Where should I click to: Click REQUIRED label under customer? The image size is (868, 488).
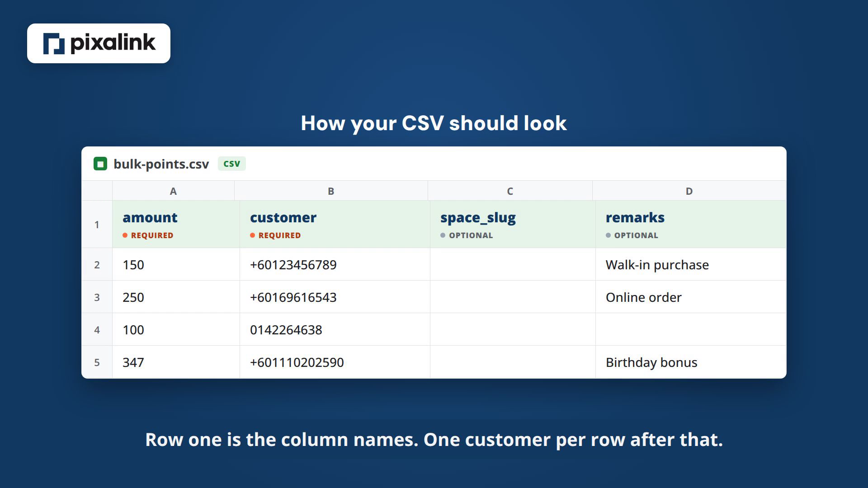pos(279,235)
